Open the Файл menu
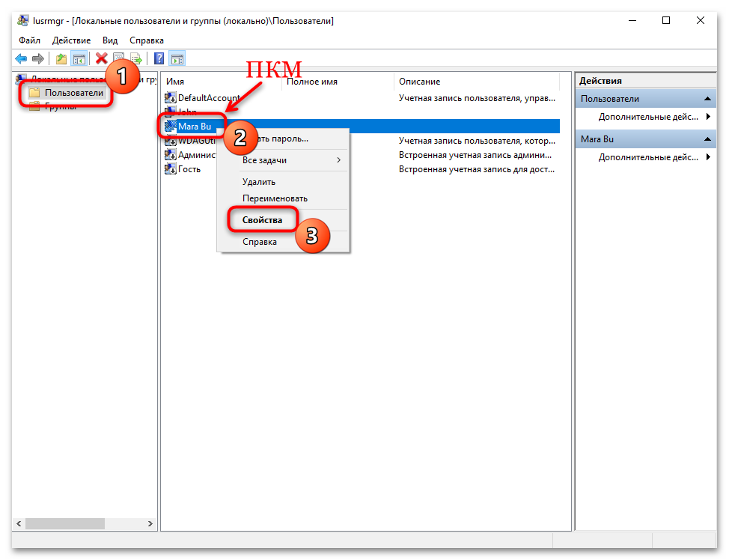The image size is (729, 560). click(x=30, y=40)
